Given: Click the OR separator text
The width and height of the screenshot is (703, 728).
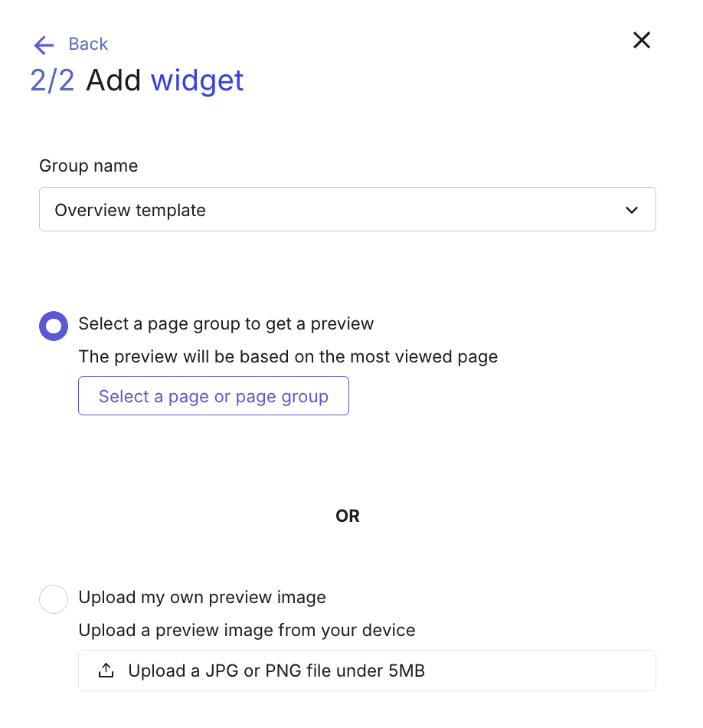Looking at the screenshot, I should point(348,516).
